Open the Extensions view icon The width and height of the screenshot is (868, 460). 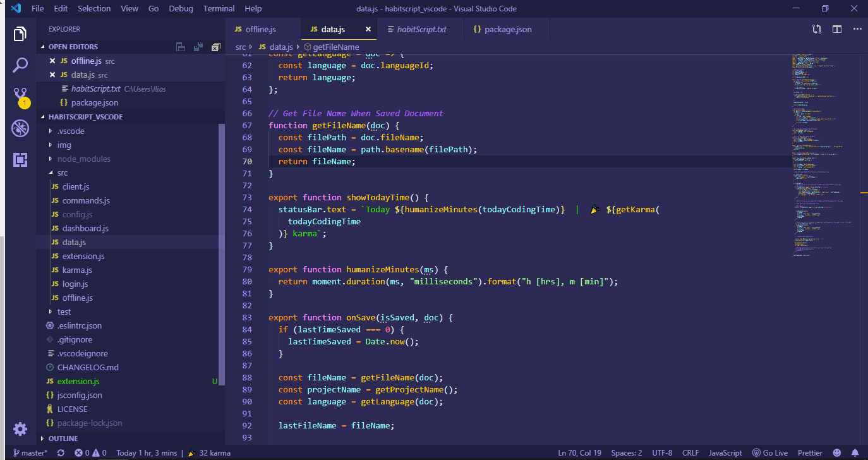20,160
